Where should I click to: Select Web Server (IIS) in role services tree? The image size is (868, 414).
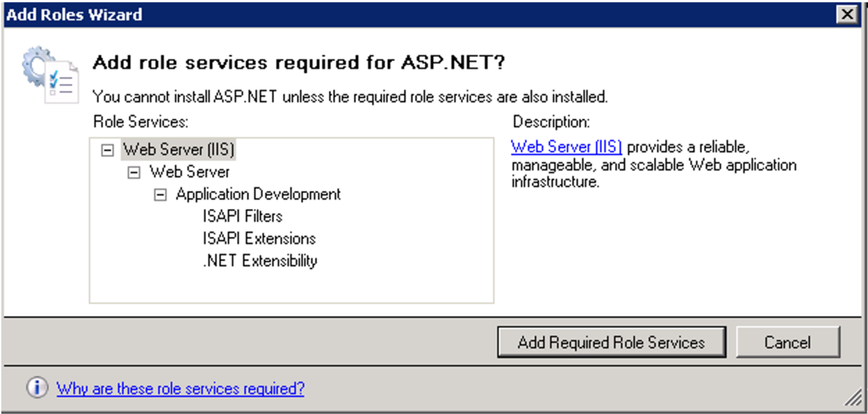178,149
